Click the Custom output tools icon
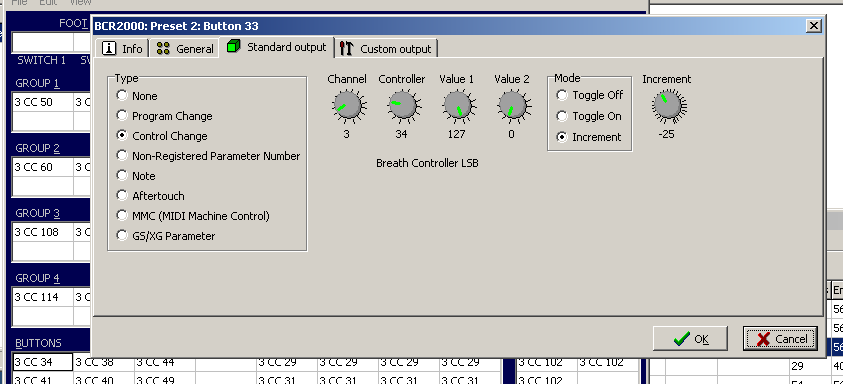The image size is (843, 384). tap(347, 48)
